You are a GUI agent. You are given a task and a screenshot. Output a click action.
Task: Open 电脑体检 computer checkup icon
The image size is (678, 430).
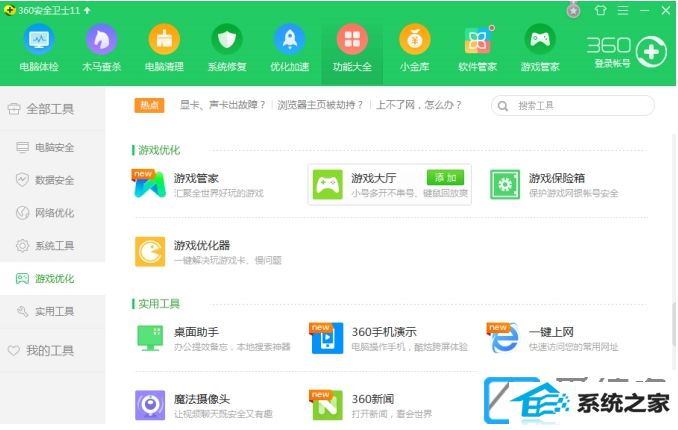tap(39, 39)
